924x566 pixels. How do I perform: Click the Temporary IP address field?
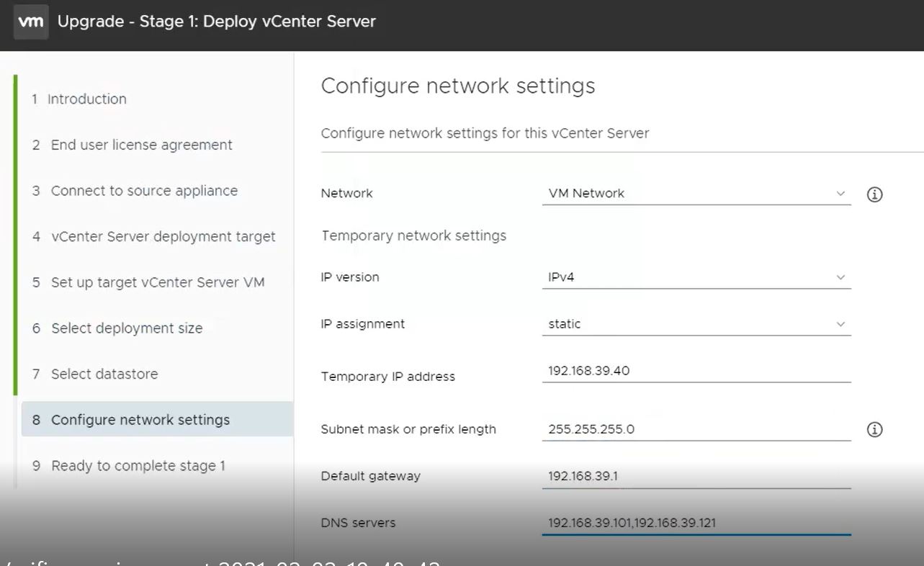pyautogui.click(x=696, y=371)
